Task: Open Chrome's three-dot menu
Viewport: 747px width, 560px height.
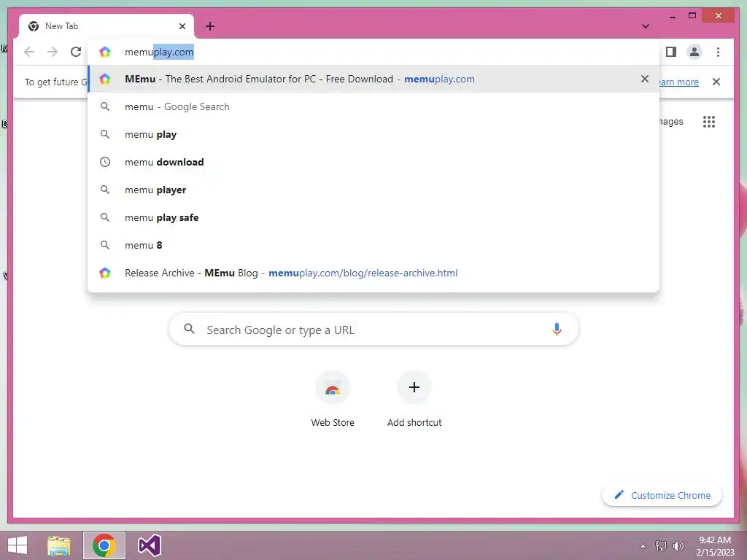Action: click(x=718, y=52)
